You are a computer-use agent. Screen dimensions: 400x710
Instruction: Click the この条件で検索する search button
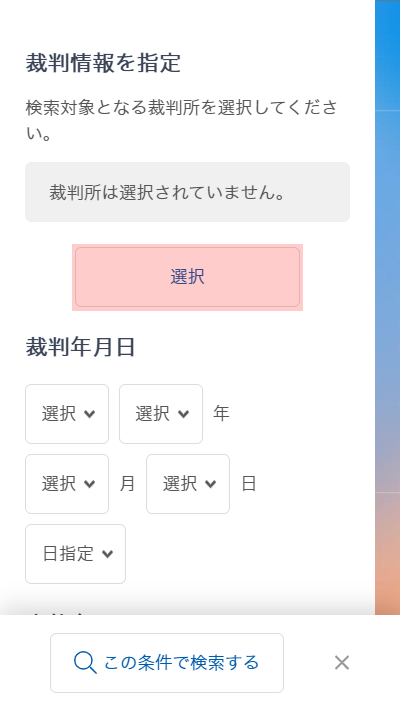click(x=167, y=663)
